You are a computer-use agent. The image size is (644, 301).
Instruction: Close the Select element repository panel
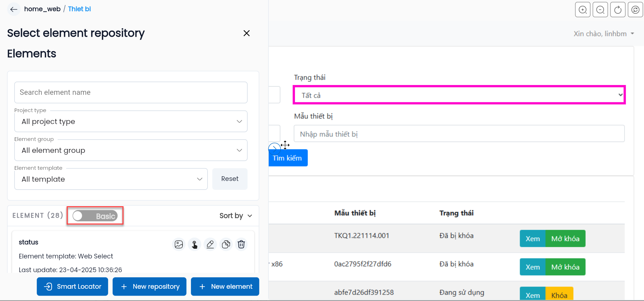tap(246, 33)
